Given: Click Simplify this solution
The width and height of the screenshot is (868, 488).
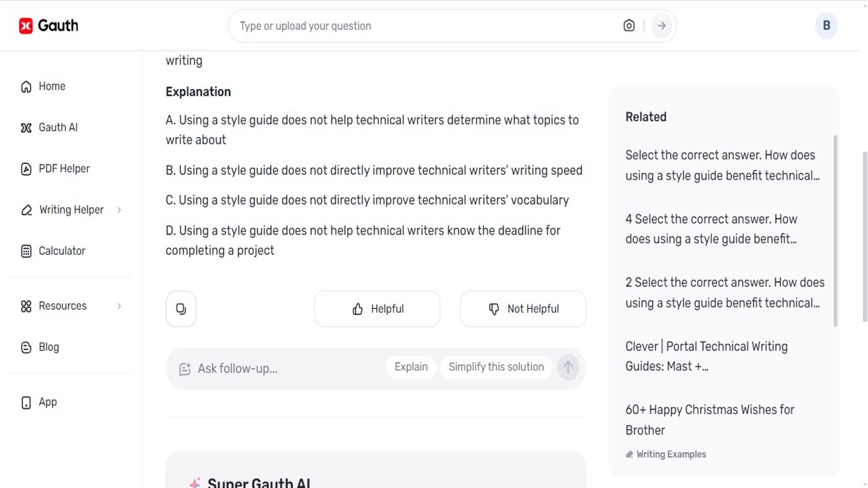Looking at the screenshot, I should tap(496, 367).
